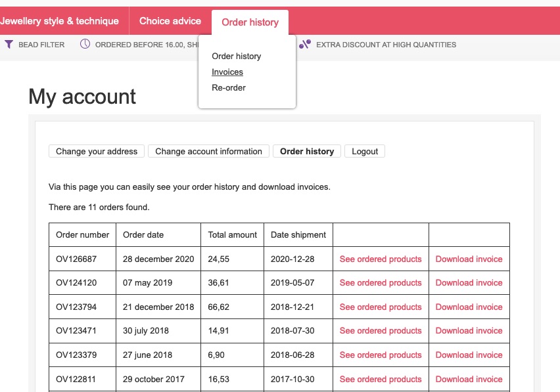
Task: See ordered products for order OV126687
Action: (381, 259)
